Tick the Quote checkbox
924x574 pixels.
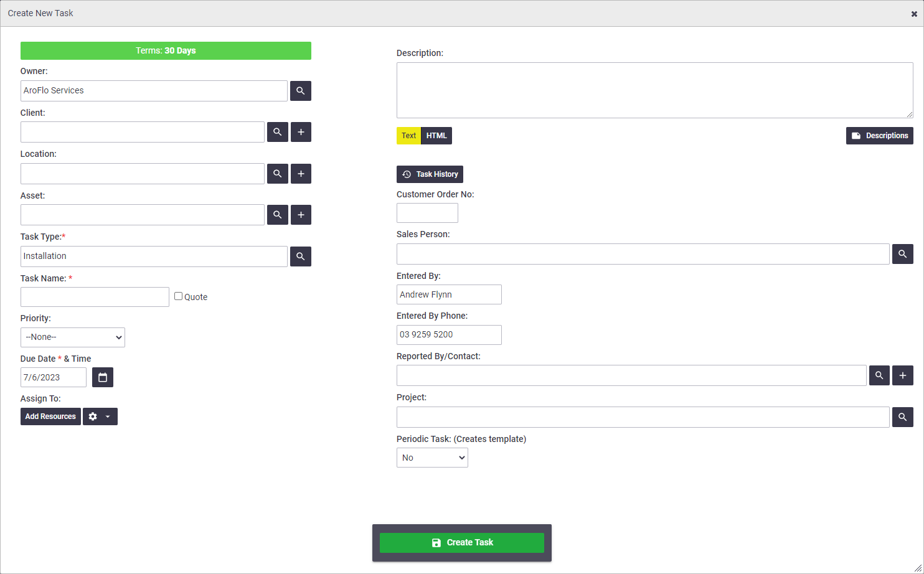click(179, 296)
